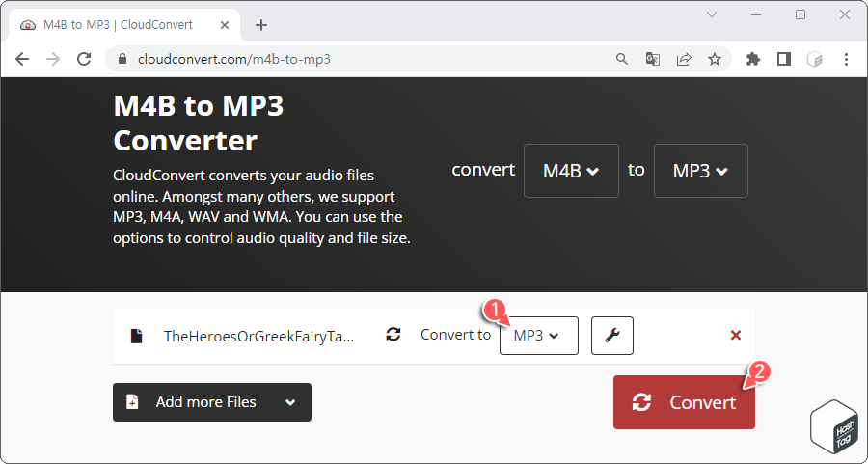The height and width of the screenshot is (464, 868).
Task: Open conversion options with wrench button
Action: click(612, 336)
